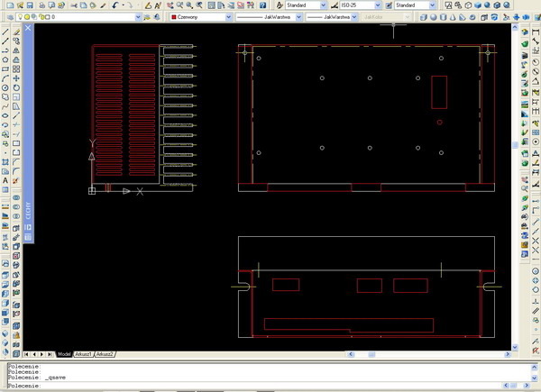
Task: Open the ISO-25 dimension style dropdown
Action: (x=378, y=5)
